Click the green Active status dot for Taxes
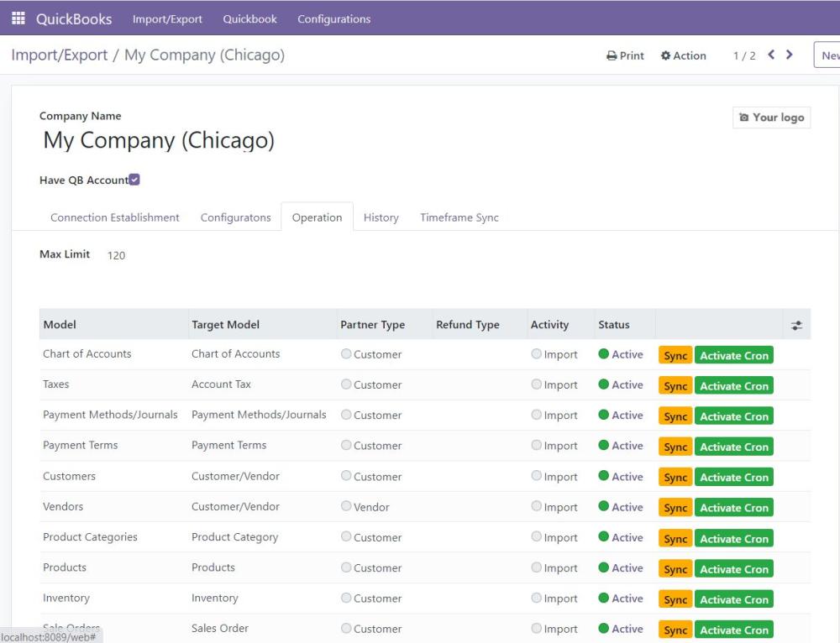This screenshot has height=643, width=840. pyautogui.click(x=604, y=384)
